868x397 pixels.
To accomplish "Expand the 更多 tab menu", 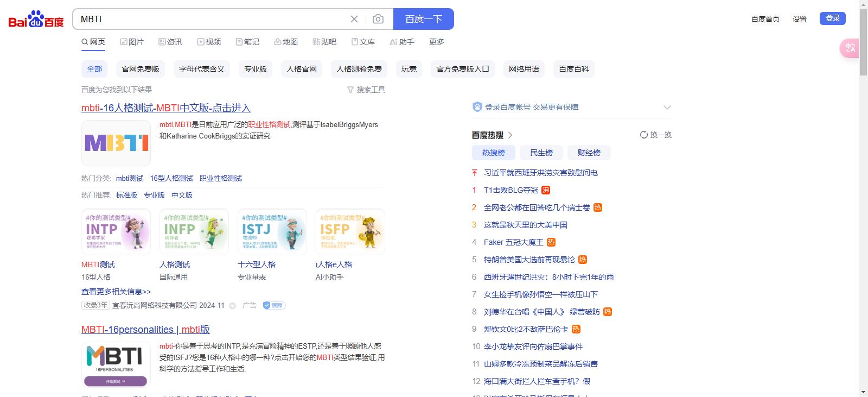I will pos(437,42).
